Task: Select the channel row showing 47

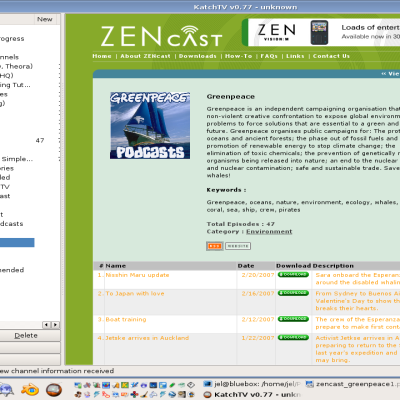Action: pyautogui.click(x=29, y=140)
